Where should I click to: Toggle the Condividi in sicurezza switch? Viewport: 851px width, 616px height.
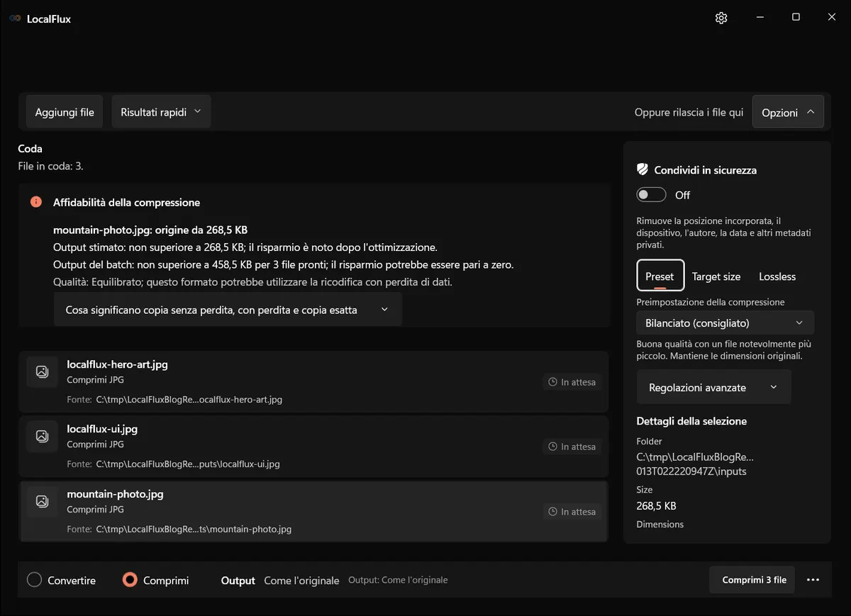pyautogui.click(x=651, y=195)
